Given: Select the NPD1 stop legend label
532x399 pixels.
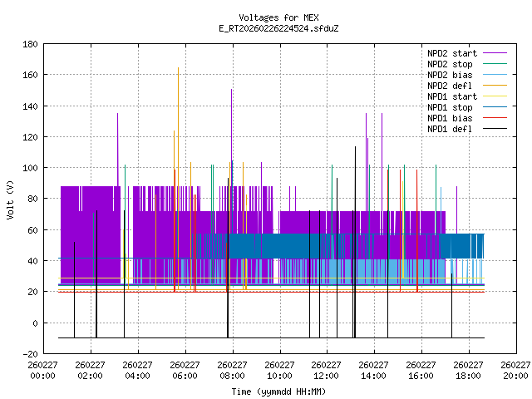Looking at the screenshot, I should tap(451, 107).
